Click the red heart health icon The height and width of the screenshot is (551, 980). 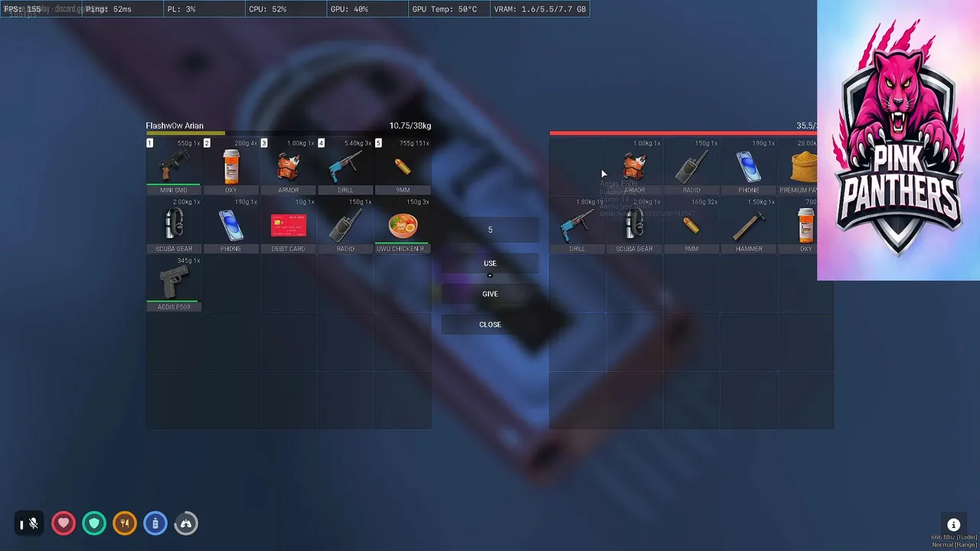64,523
